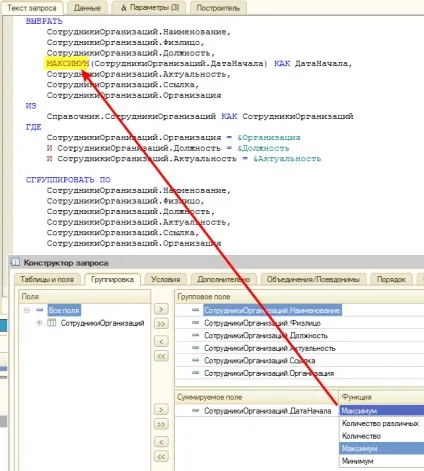Select group field СотрудникиОрганизаций.Должность

pos(266,336)
